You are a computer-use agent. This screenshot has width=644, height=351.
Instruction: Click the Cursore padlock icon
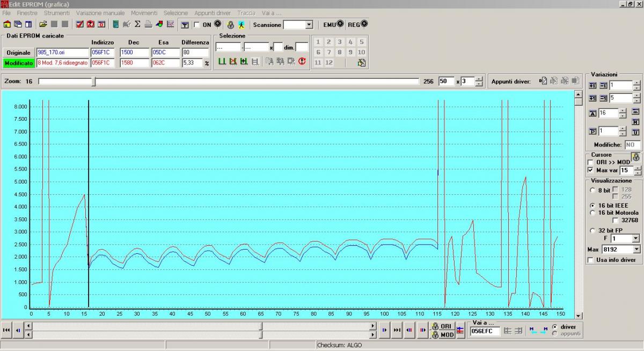pyautogui.click(x=636, y=157)
